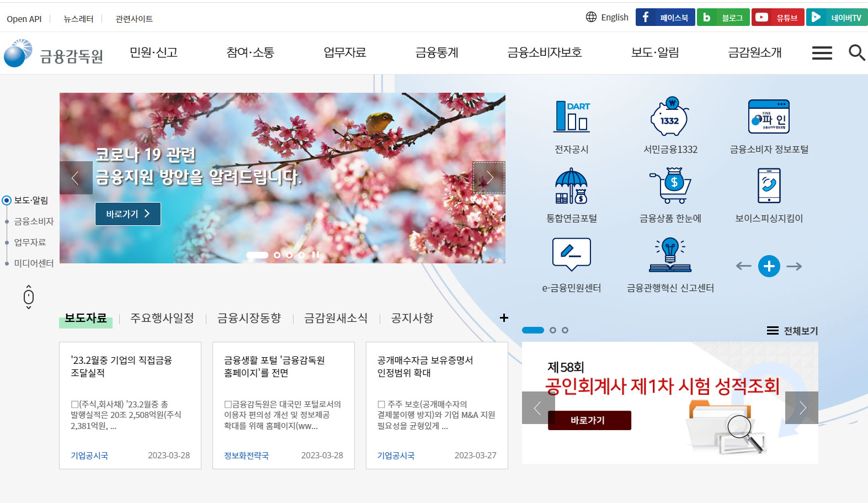The image size is (868, 503).
Task: Switch to 주요행사일정 tab
Action: coord(162,318)
